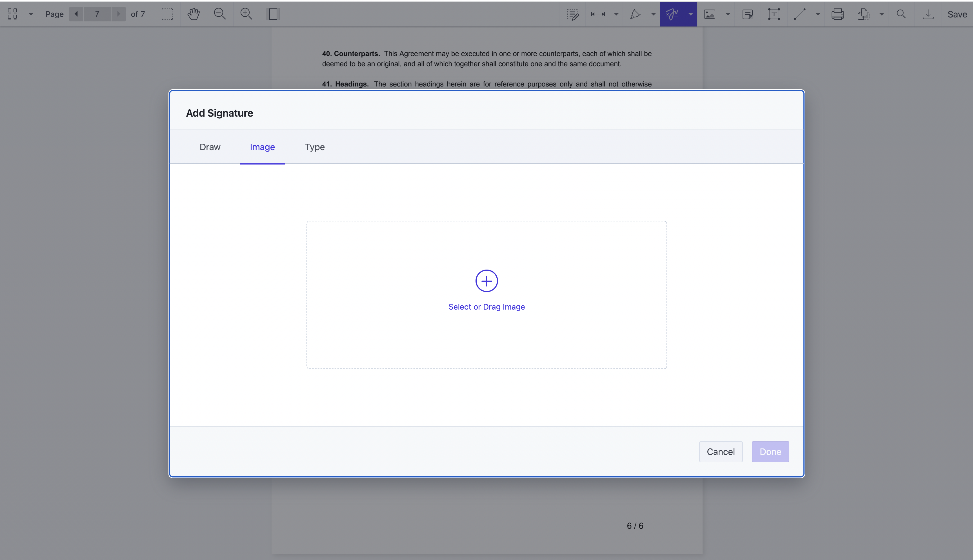Toggle the page layout sidebar icon
The image size is (973, 560).
[x=273, y=14]
